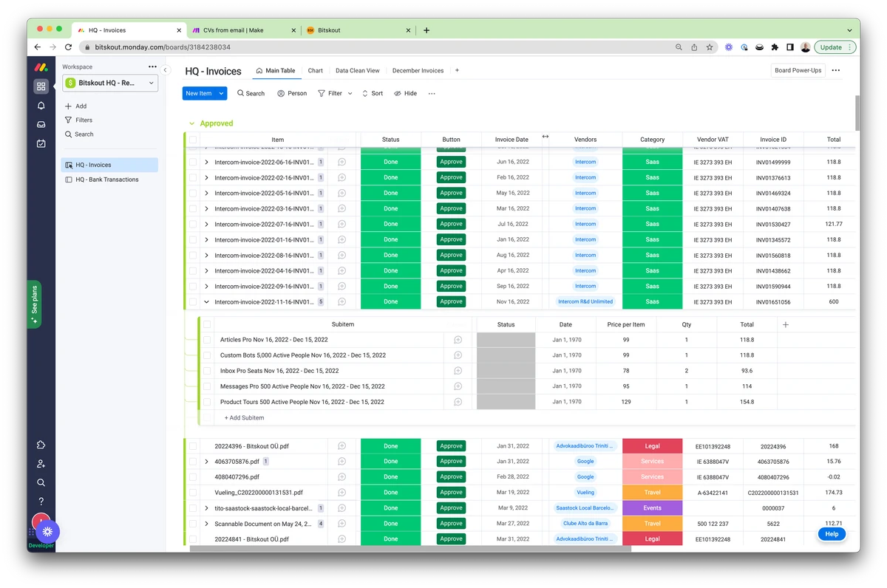The width and height of the screenshot is (887, 588).
Task: Open the question mark help icon
Action: (x=41, y=502)
